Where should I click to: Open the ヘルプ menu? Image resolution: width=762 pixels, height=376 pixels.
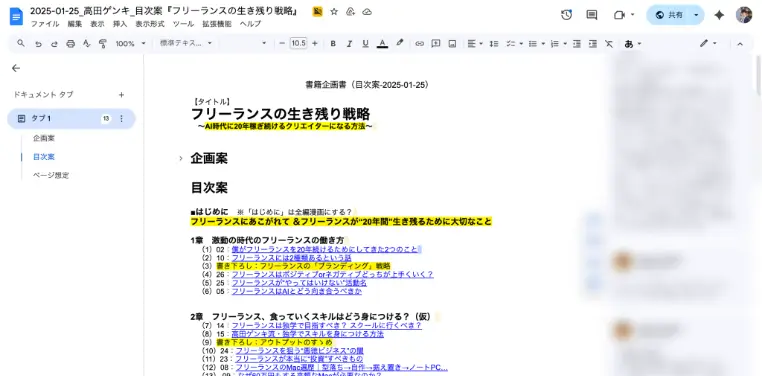tap(250, 24)
